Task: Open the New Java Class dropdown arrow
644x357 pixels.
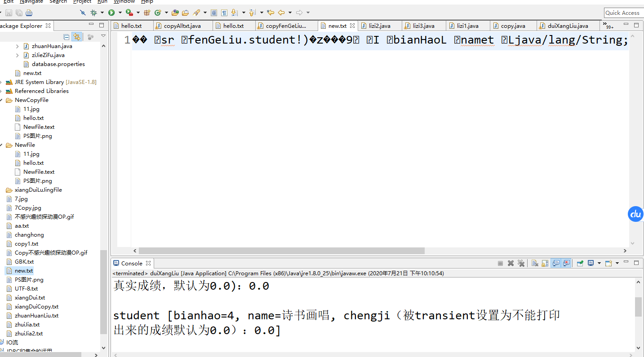Action: point(166,13)
